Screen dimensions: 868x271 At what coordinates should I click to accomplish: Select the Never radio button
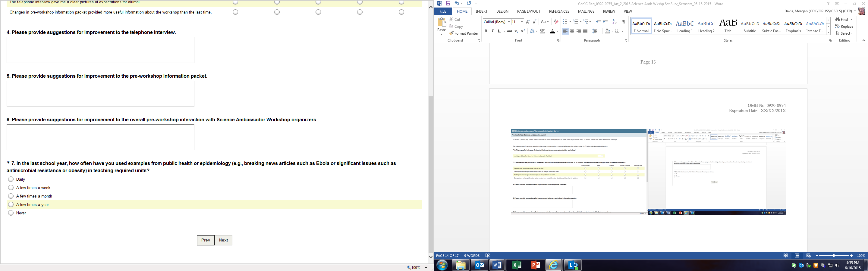point(11,213)
